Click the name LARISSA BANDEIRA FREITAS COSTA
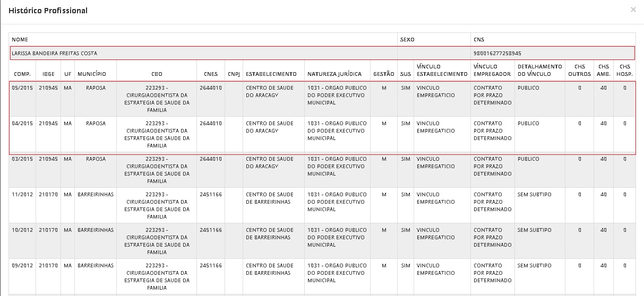The width and height of the screenshot is (644, 296). tap(55, 54)
